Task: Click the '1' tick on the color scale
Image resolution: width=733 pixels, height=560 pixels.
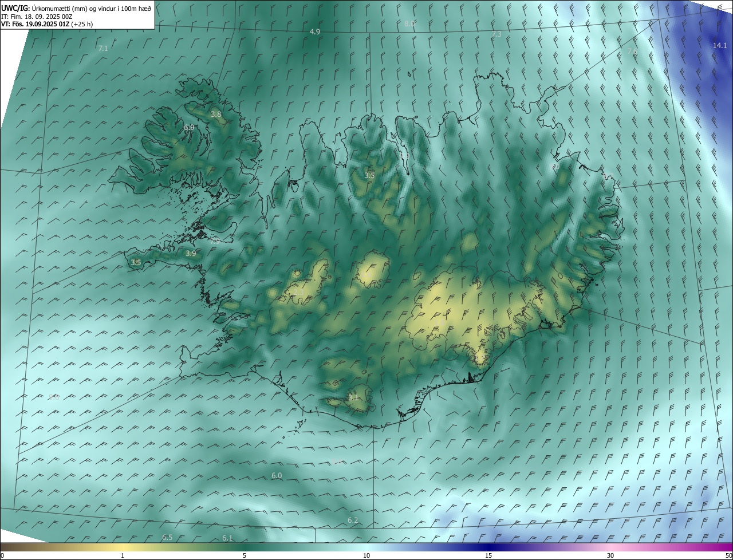Action: [x=123, y=556]
